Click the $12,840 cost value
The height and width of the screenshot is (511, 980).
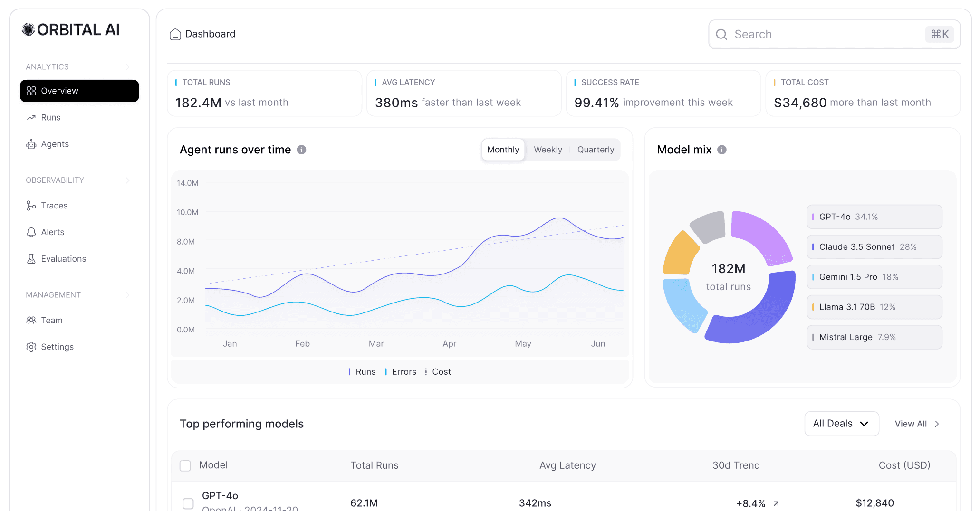pyautogui.click(x=875, y=503)
